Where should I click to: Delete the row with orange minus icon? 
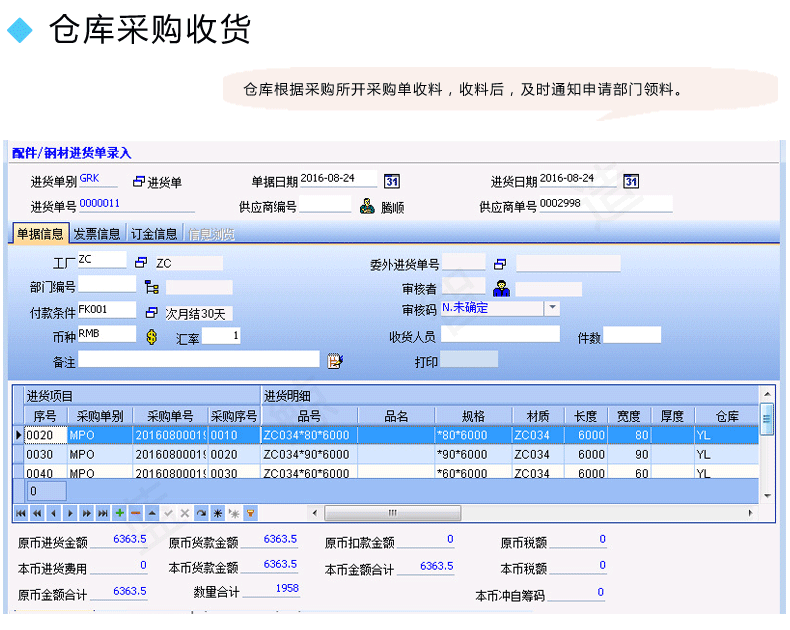coord(136,514)
